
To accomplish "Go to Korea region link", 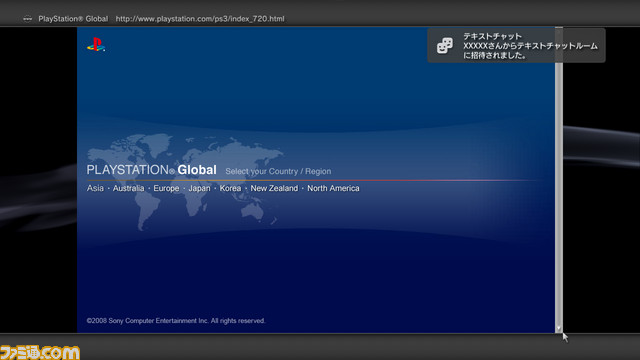I will tap(230, 188).
